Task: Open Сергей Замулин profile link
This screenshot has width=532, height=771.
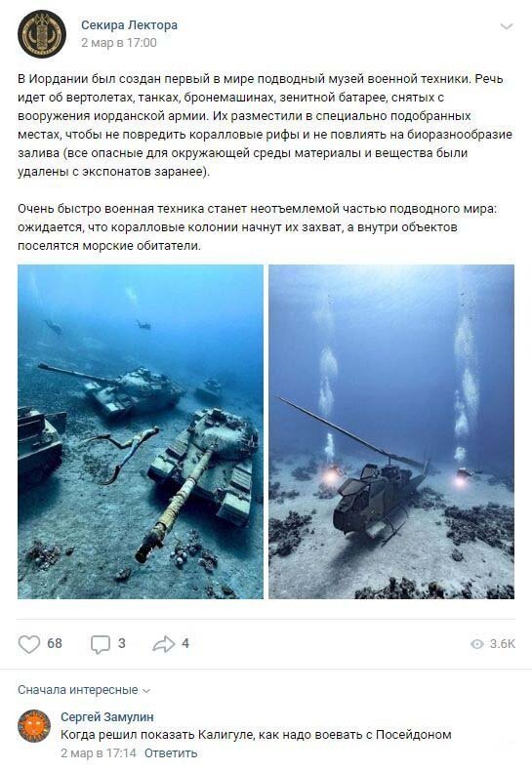Action: [107, 717]
